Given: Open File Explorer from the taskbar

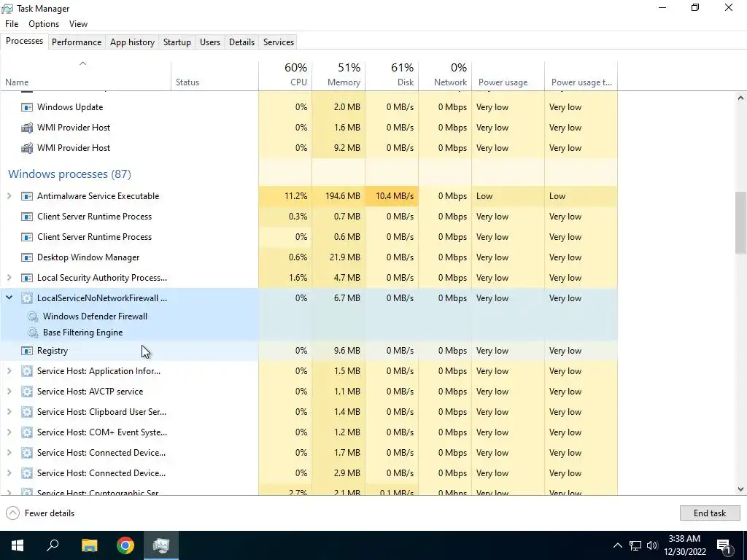Looking at the screenshot, I should point(89,545).
